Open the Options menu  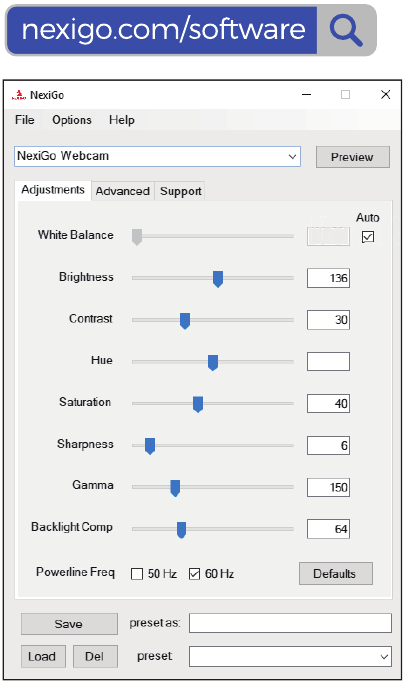pos(72,120)
